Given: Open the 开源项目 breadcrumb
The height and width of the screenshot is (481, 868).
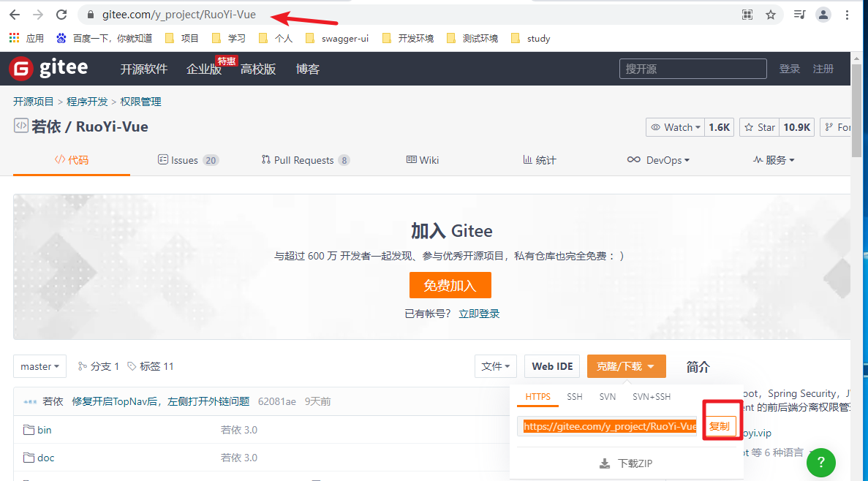Looking at the screenshot, I should pyautogui.click(x=33, y=102).
